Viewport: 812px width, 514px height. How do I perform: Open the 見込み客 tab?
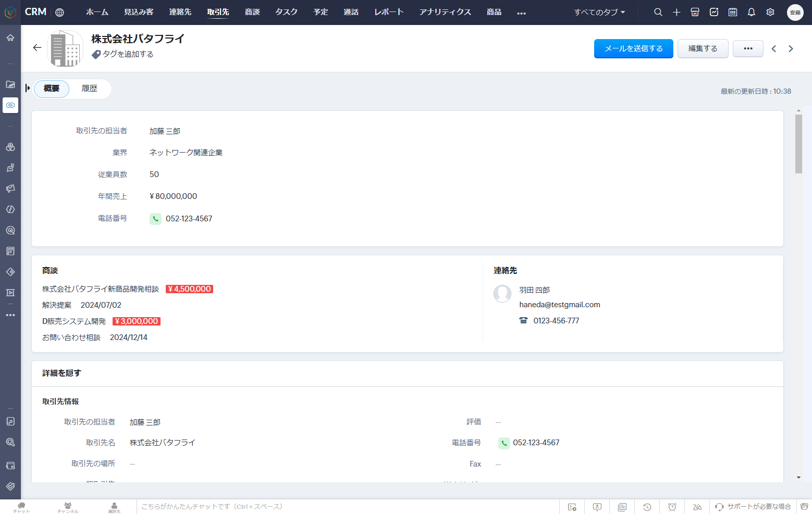pyautogui.click(x=139, y=12)
